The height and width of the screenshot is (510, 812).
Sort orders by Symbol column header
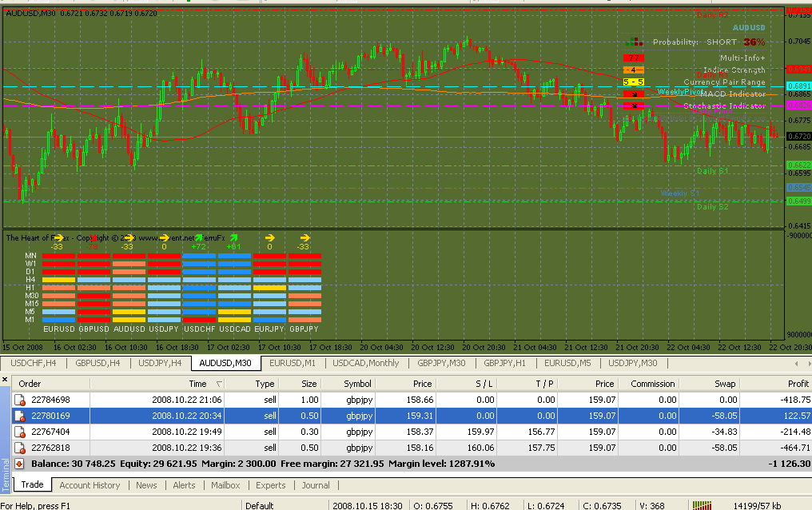click(x=348, y=384)
